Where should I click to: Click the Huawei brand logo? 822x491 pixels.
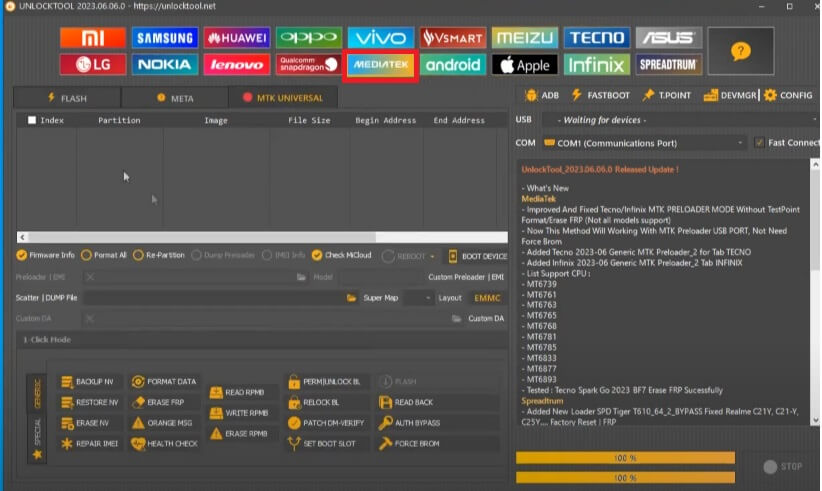[236, 38]
